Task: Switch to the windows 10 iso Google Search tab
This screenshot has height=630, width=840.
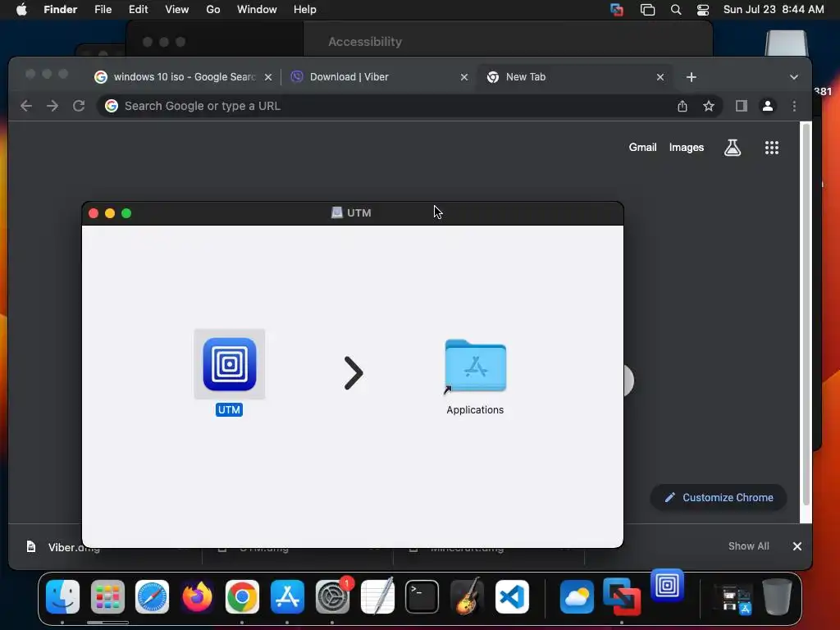Action: [184, 77]
